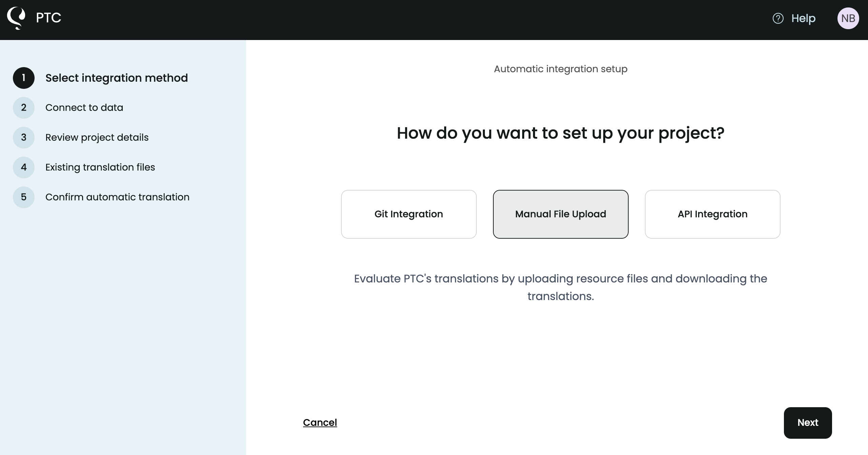Viewport: 868px width, 455px height.
Task: Open the NB profile avatar menu
Action: (x=848, y=18)
